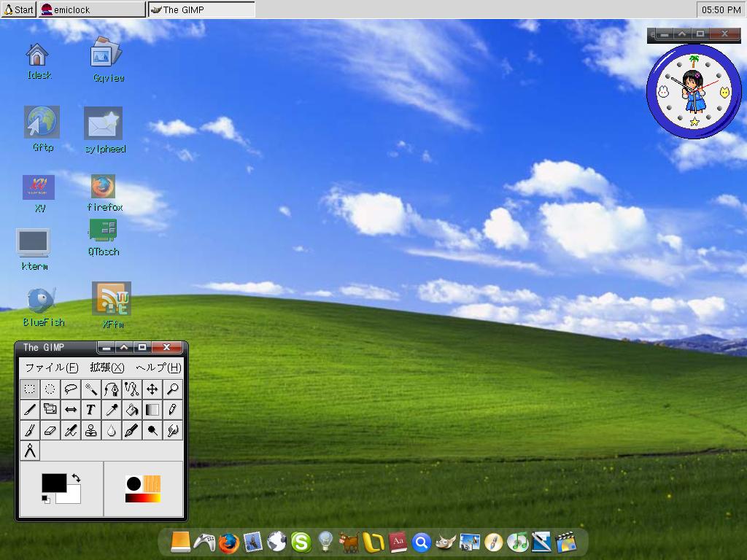Launch GIMP from the bottom dock
Screen dimensions: 747x560
coord(446,541)
